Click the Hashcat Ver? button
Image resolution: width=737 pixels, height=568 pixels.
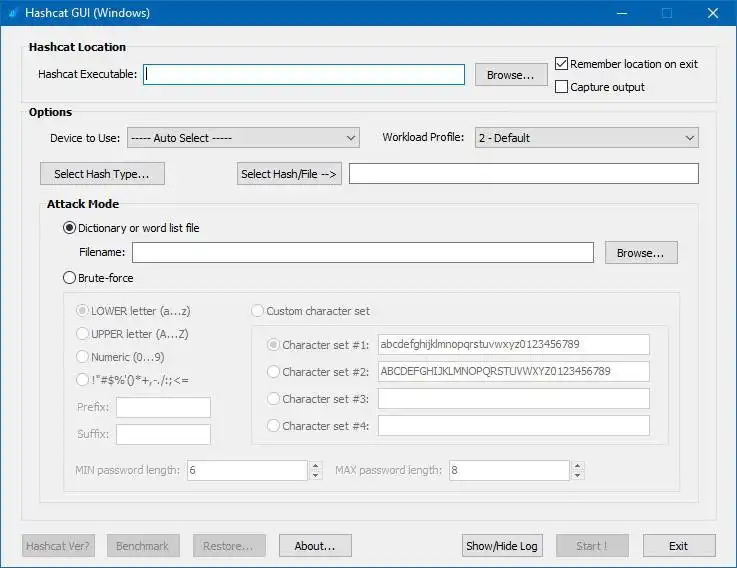pyautogui.click(x=58, y=545)
